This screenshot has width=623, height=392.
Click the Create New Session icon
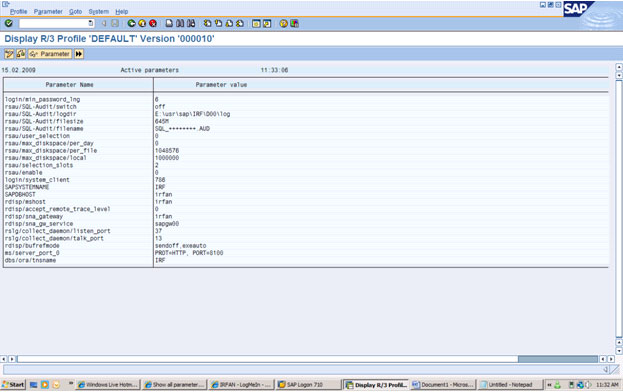click(x=256, y=23)
